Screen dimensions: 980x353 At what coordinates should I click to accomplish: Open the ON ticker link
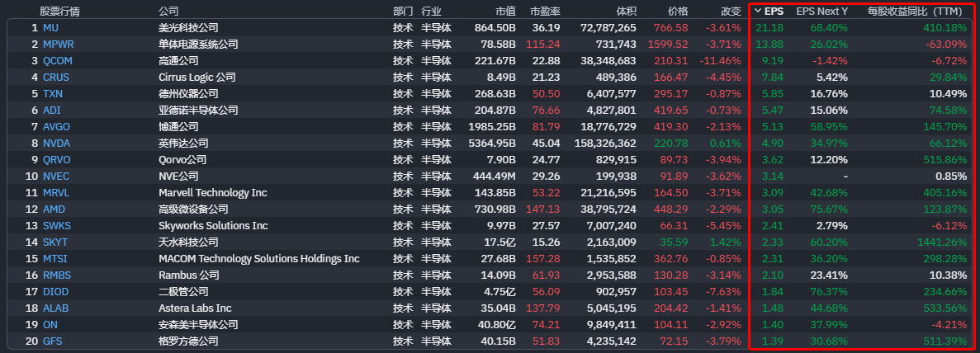point(50,324)
